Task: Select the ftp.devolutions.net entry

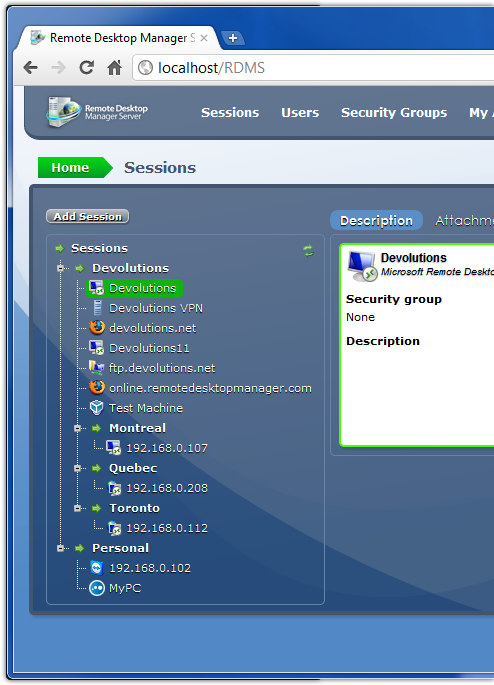Action: (162, 368)
